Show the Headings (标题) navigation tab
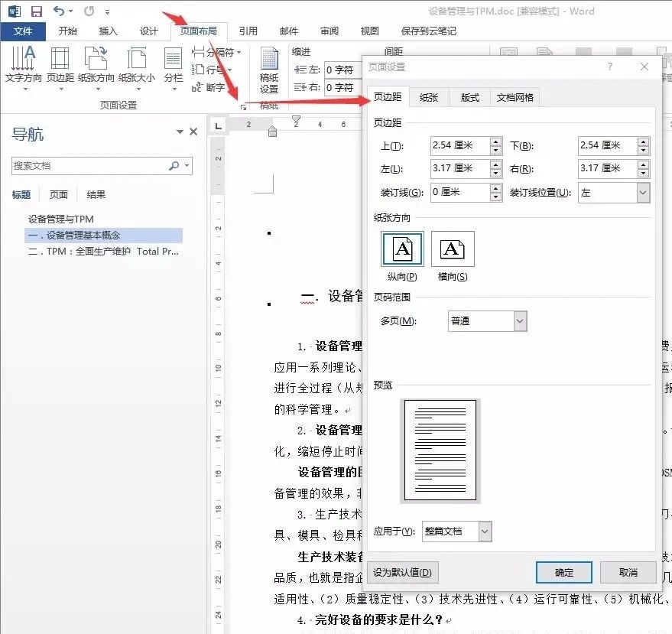This screenshot has width=672, height=634. point(21,194)
